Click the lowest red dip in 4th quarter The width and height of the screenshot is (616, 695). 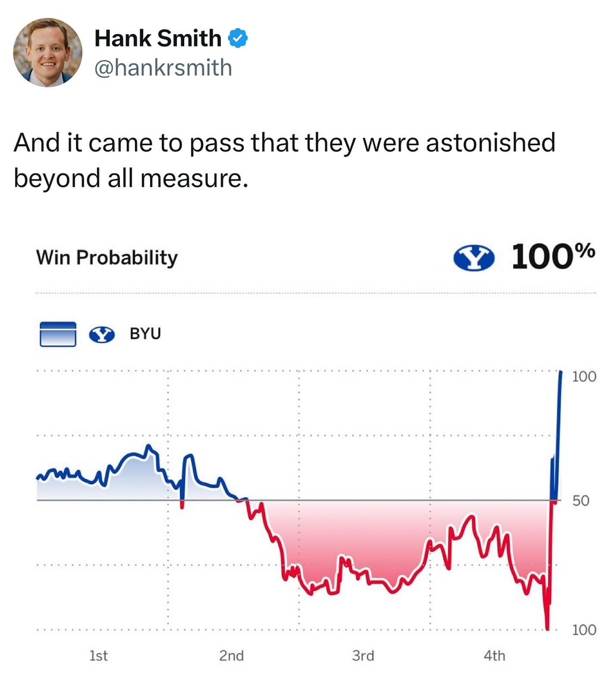click(547, 627)
